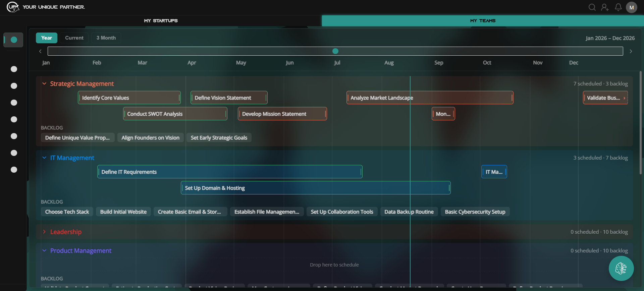Open the notifications bell

[x=618, y=7]
